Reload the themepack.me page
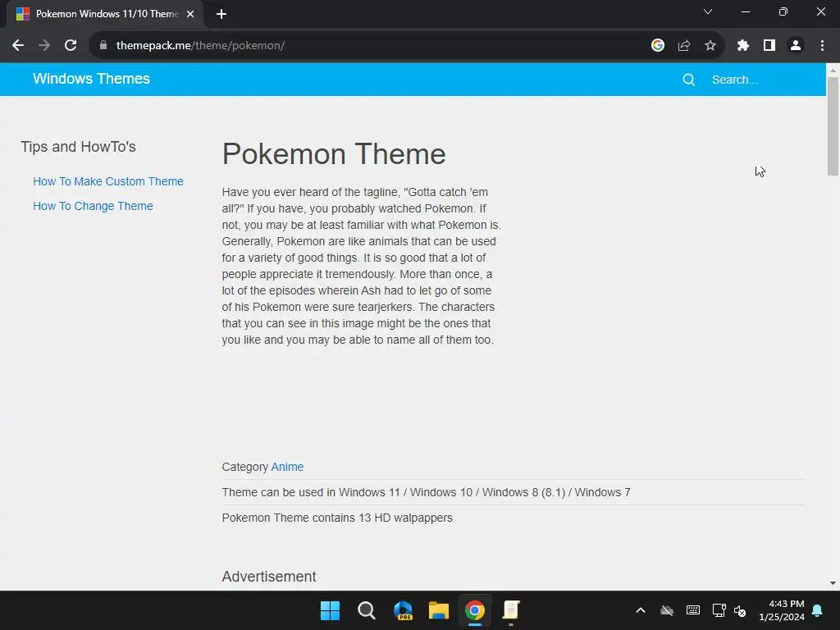 point(71,46)
